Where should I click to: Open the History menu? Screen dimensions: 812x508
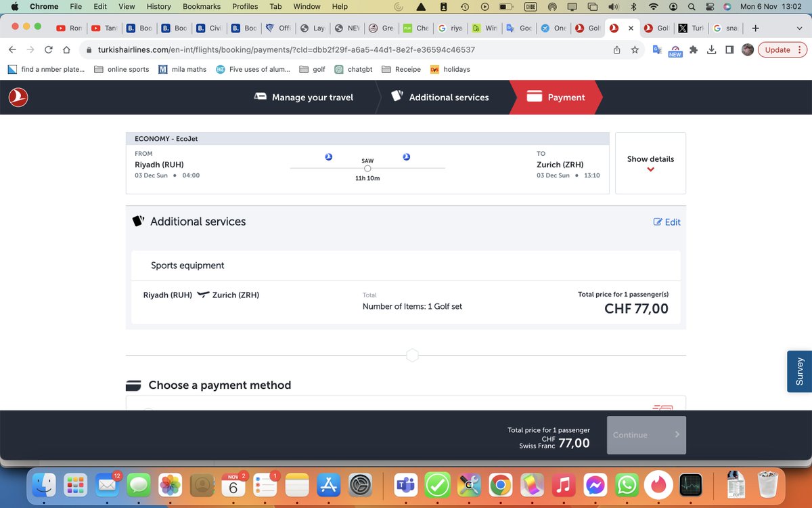[x=159, y=6]
